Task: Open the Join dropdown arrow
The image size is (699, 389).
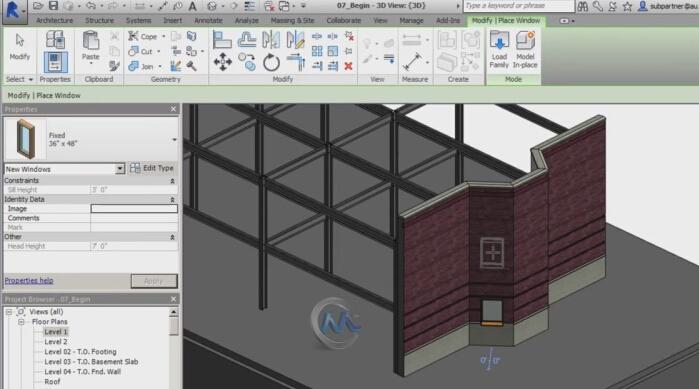Action: 160,67
